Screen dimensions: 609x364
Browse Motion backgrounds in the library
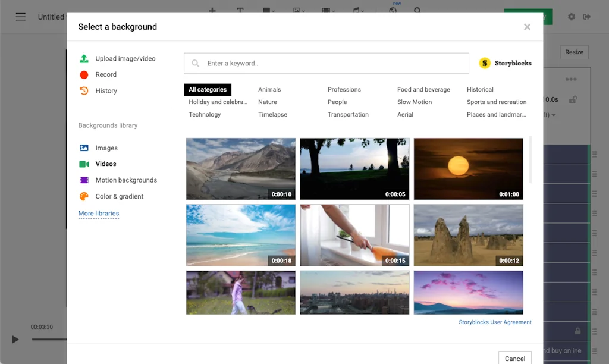point(125,180)
